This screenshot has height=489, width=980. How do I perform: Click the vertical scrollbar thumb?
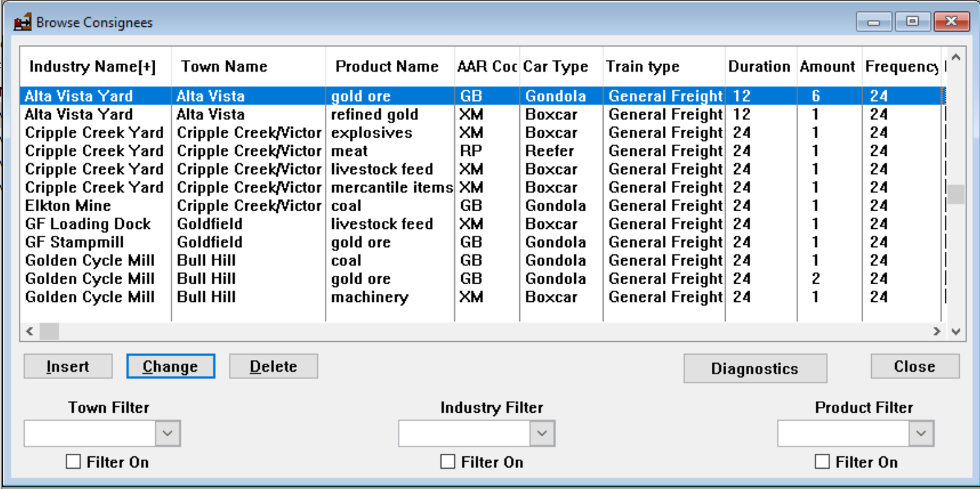point(956,194)
